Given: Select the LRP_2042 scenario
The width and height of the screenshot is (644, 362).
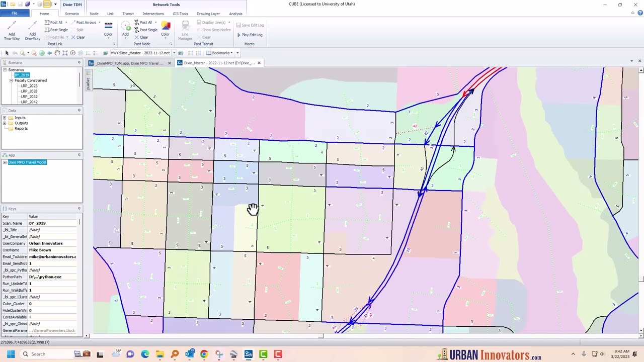Looking at the screenshot, I should coord(29,102).
